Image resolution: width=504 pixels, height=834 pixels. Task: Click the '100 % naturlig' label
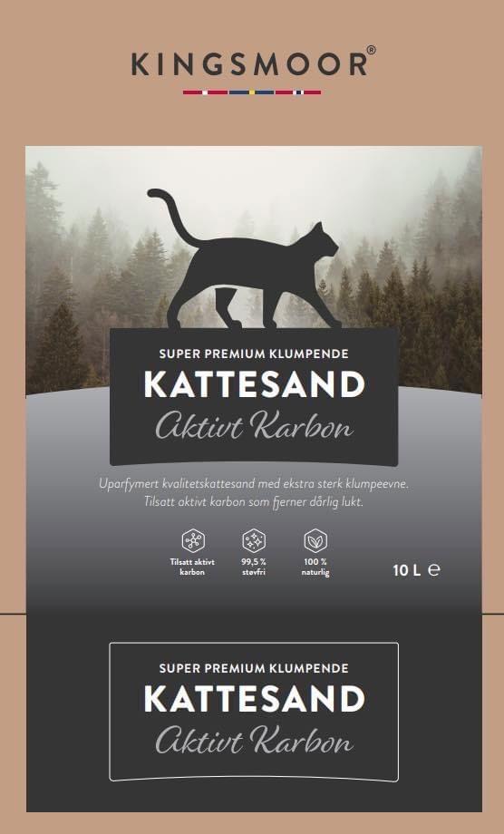coord(315,567)
